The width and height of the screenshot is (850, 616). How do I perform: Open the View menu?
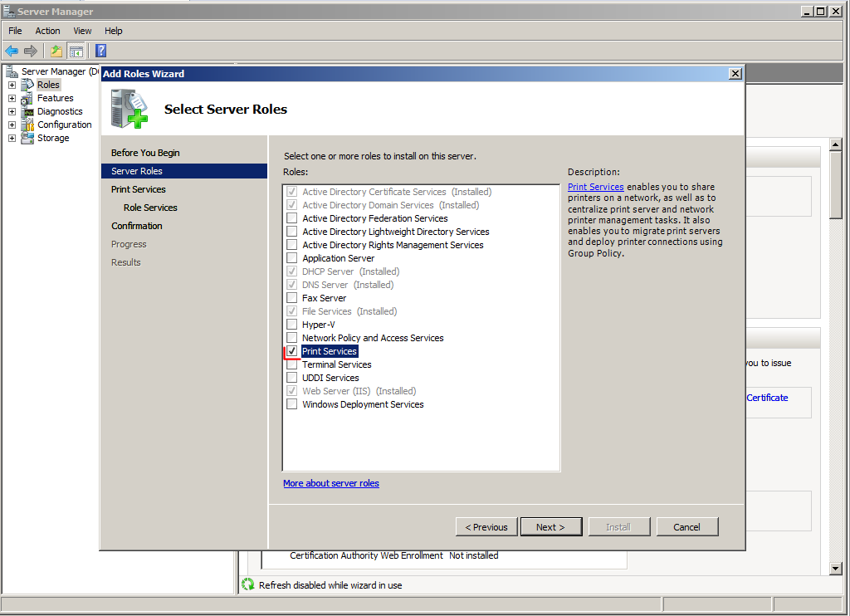(82, 31)
